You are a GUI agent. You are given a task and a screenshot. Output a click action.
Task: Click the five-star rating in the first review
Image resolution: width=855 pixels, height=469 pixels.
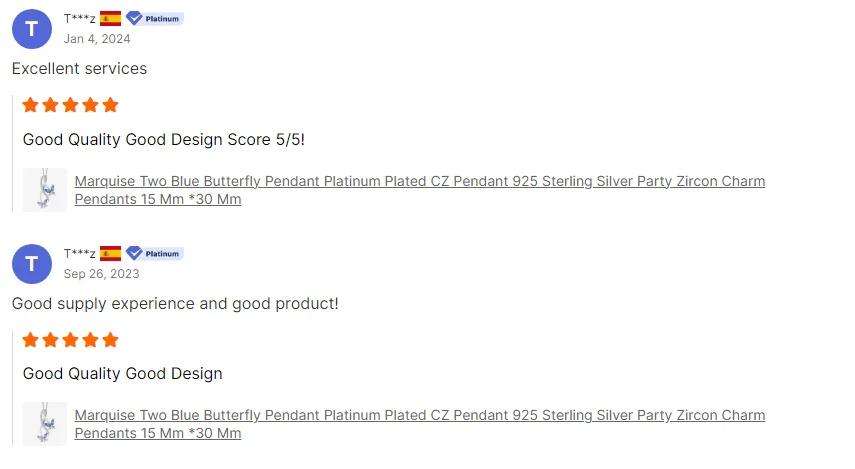coord(70,105)
